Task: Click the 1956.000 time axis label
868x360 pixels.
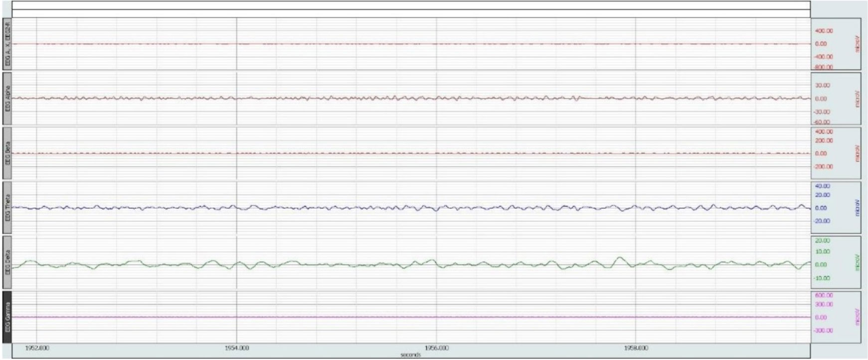Action: coord(436,348)
